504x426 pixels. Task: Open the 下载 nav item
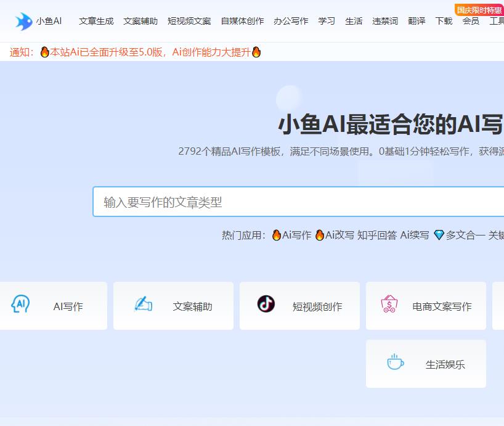444,21
